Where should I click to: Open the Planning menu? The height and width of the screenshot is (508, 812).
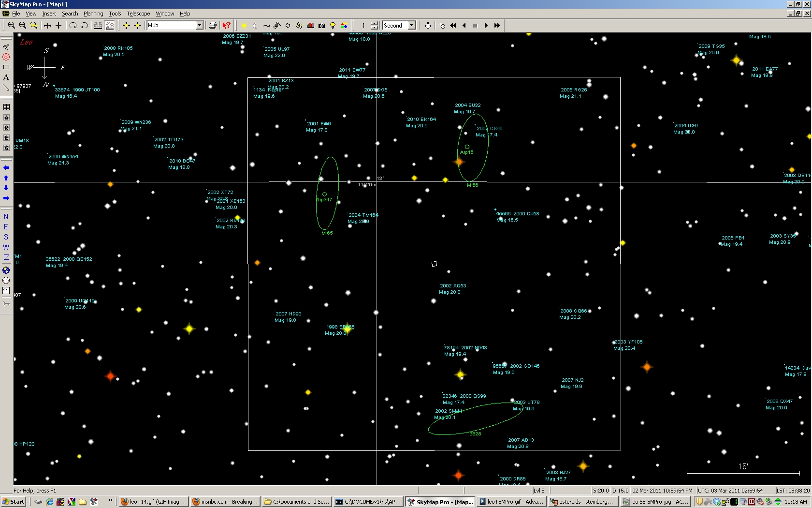93,14
